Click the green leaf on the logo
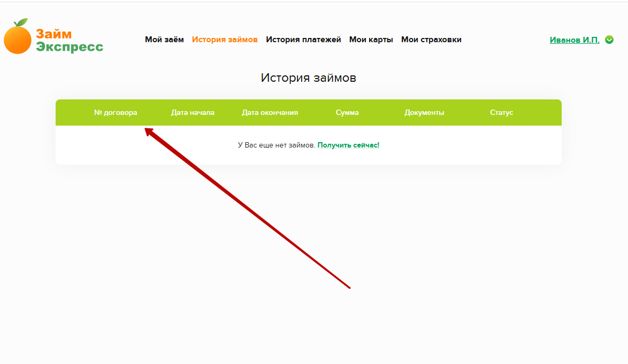628x364 pixels. [22, 22]
